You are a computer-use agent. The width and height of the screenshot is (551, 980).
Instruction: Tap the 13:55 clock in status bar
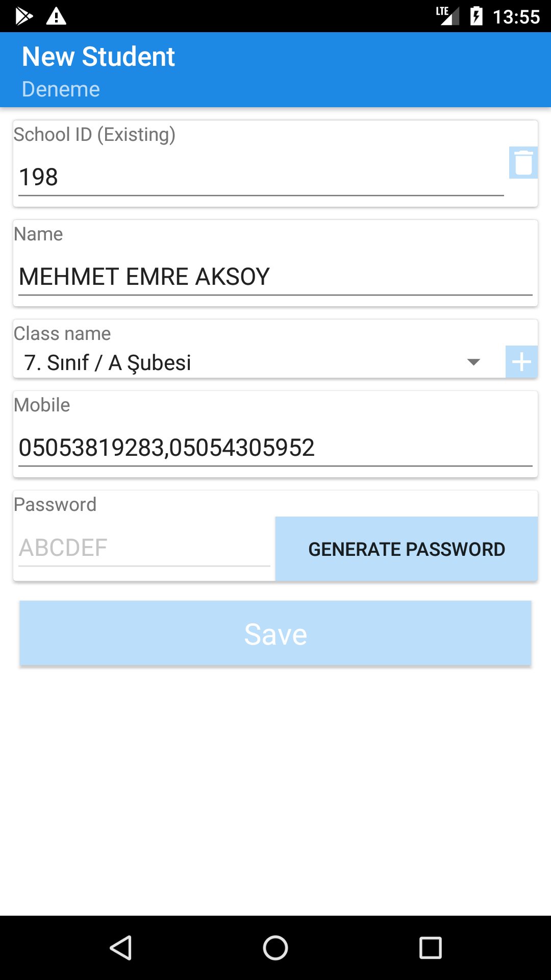516,17
